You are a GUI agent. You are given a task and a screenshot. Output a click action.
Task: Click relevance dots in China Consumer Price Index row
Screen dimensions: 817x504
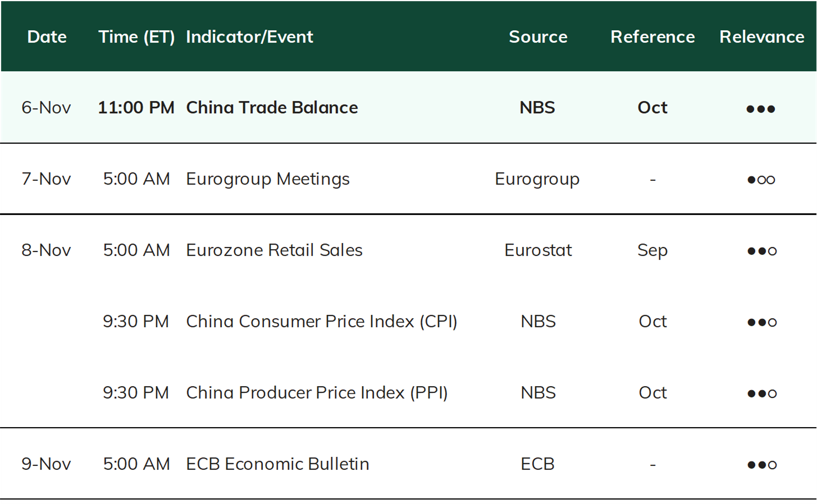click(762, 322)
